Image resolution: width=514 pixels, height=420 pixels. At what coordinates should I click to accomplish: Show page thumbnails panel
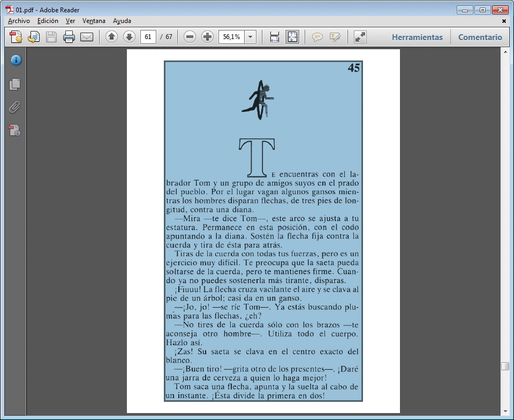click(15, 84)
